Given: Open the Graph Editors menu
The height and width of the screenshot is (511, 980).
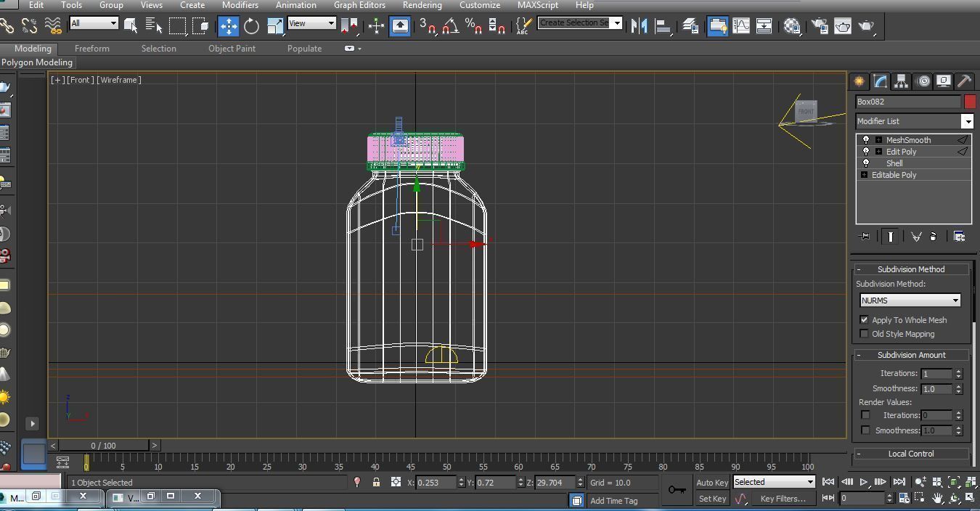Looking at the screenshot, I should click(x=359, y=5).
